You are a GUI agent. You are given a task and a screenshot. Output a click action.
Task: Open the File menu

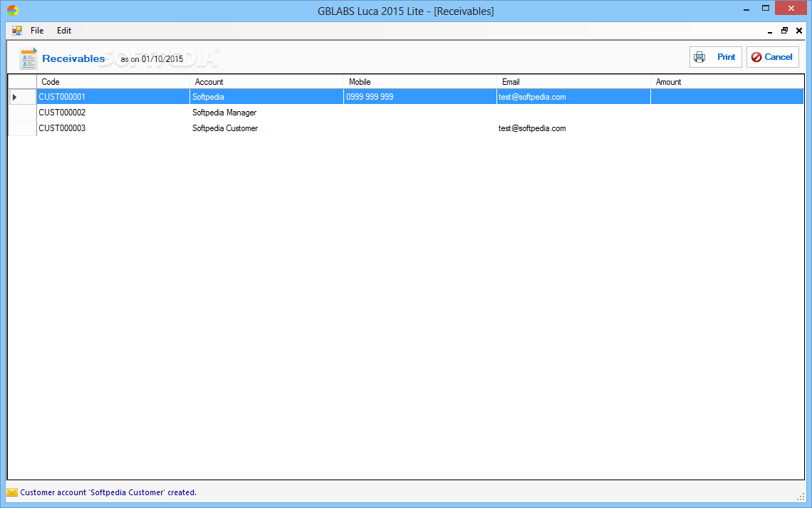point(37,31)
